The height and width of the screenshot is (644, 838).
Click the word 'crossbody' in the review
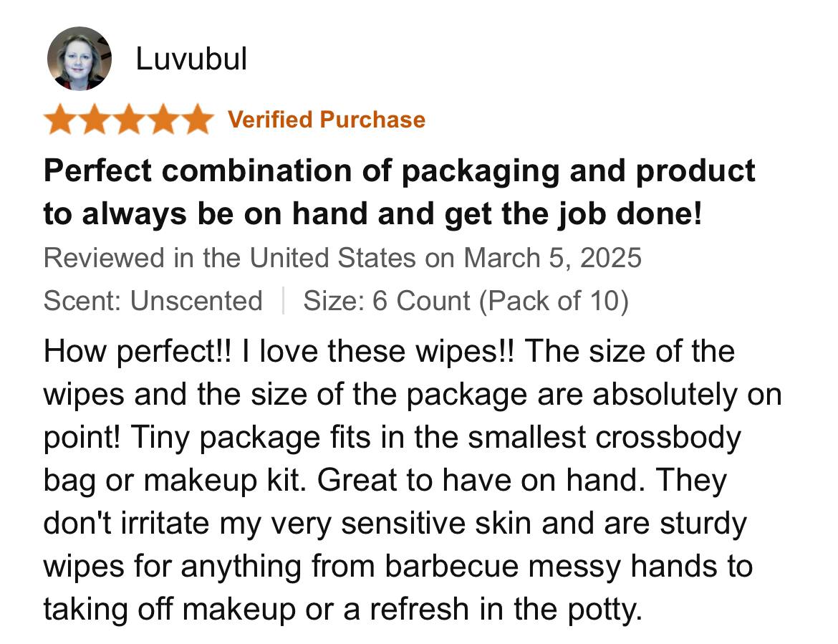coord(668,438)
